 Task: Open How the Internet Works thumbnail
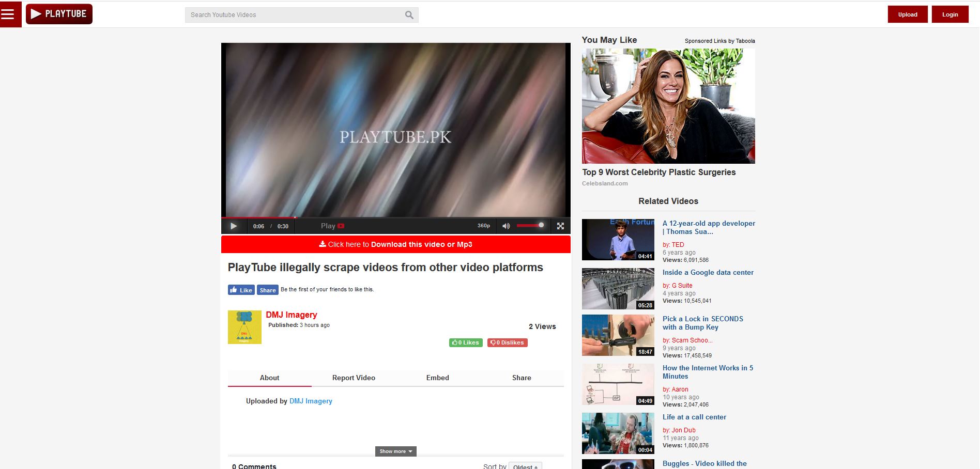pos(618,384)
